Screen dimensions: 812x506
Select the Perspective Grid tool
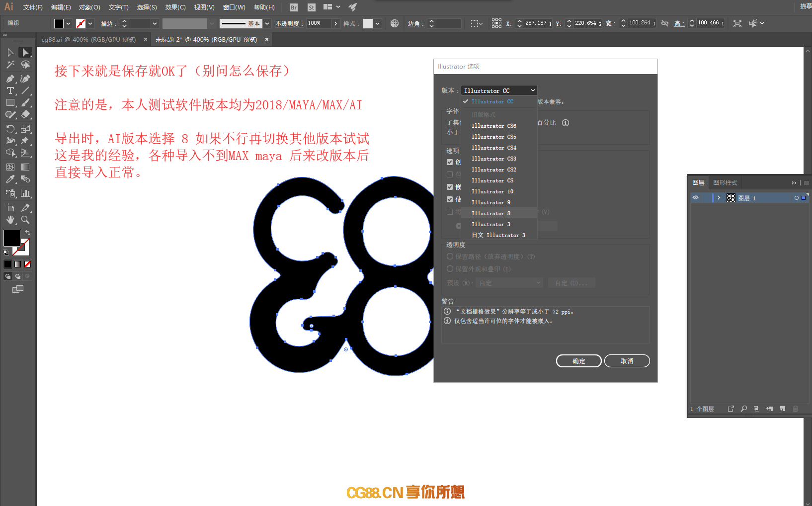[x=25, y=153]
